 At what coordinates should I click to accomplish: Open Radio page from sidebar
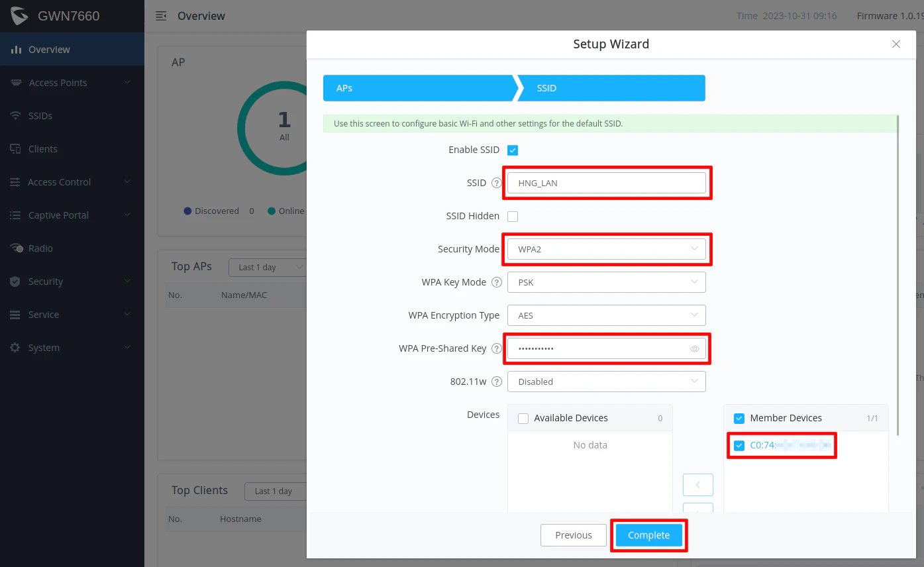tap(72, 248)
